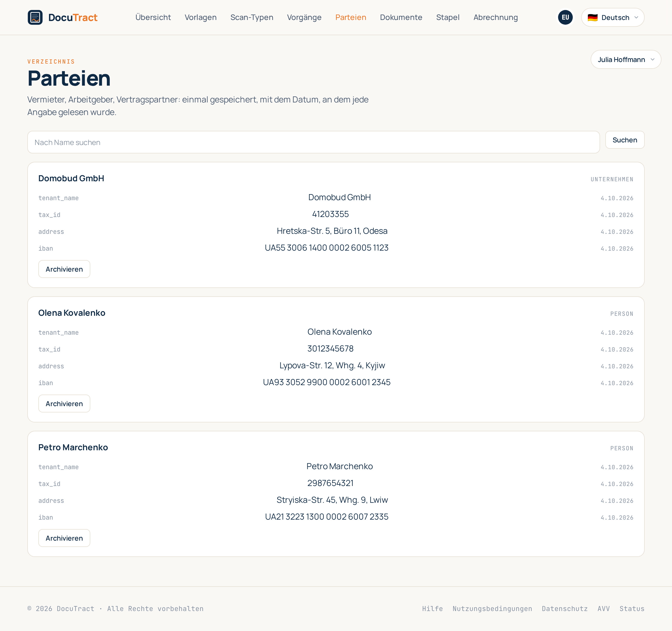Click the German flag icon
Viewport: 672px width, 631px height.
(x=592, y=18)
